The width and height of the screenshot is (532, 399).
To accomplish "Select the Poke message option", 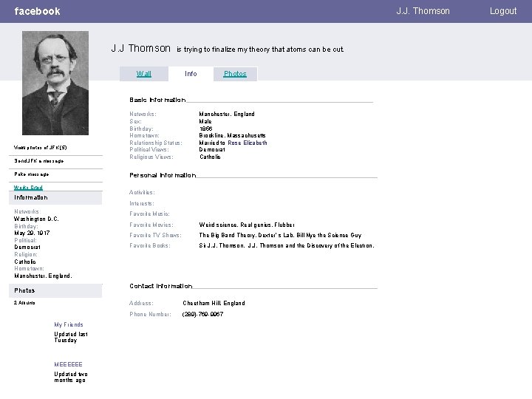I will point(32,174).
